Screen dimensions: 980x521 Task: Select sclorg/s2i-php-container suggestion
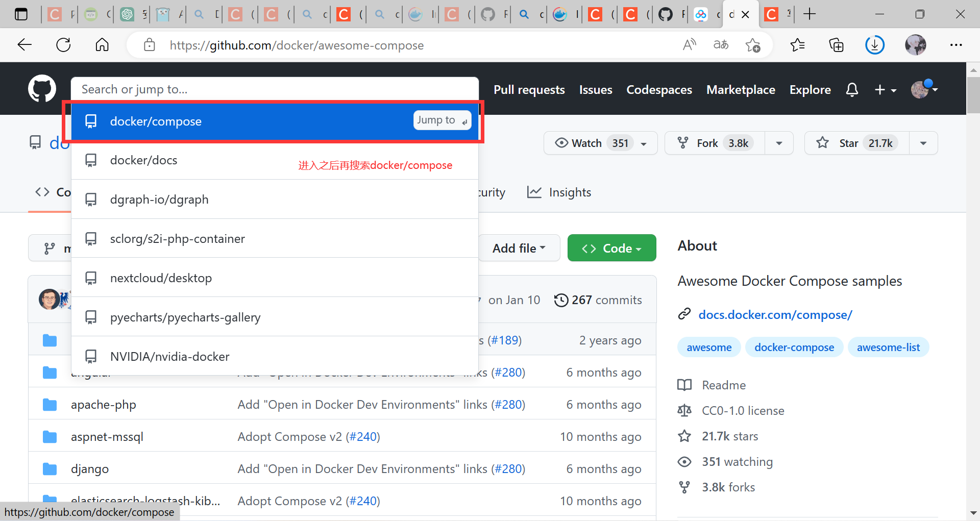[x=275, y=239]
